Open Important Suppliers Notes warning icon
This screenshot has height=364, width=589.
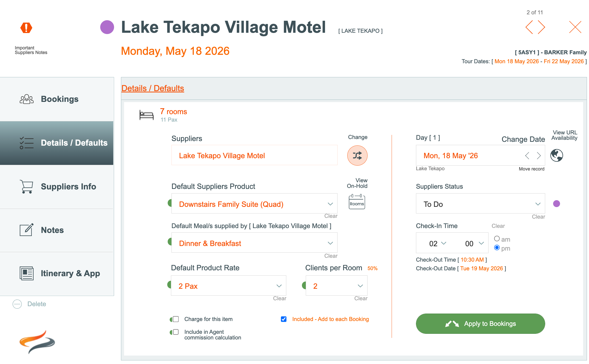pyautogui.click(x=26, y=28)
